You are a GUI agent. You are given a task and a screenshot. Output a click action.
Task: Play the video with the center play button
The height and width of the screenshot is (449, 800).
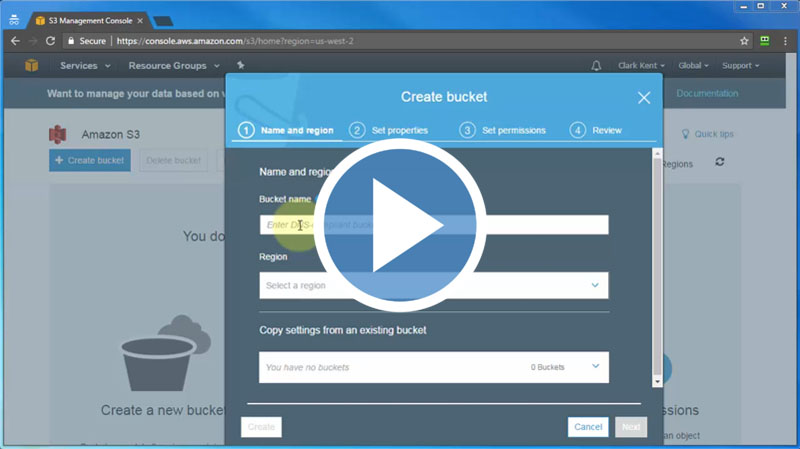(x=401, y=226)
